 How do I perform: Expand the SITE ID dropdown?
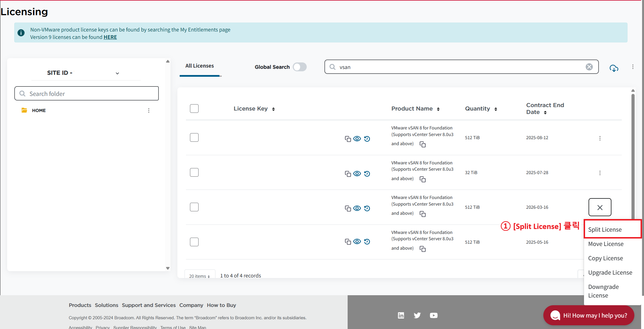pyautogui.click(x=117, y=73)
